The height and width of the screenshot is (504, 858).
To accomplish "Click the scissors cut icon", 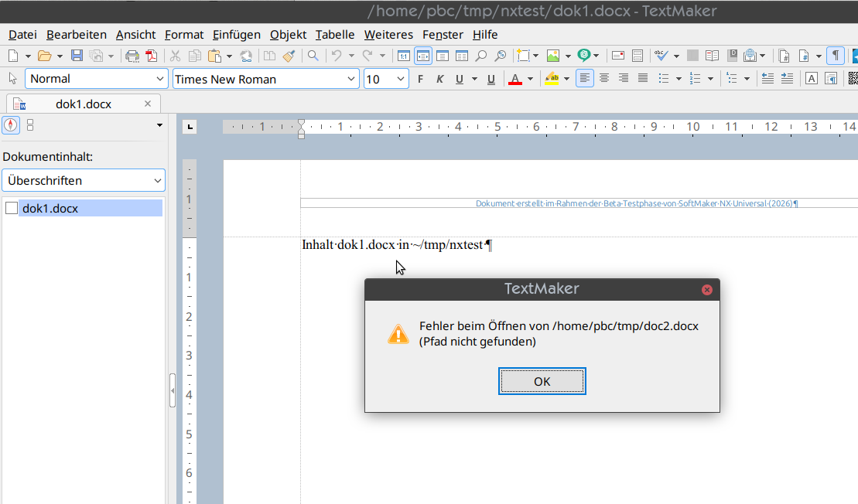I will (175, 56).
